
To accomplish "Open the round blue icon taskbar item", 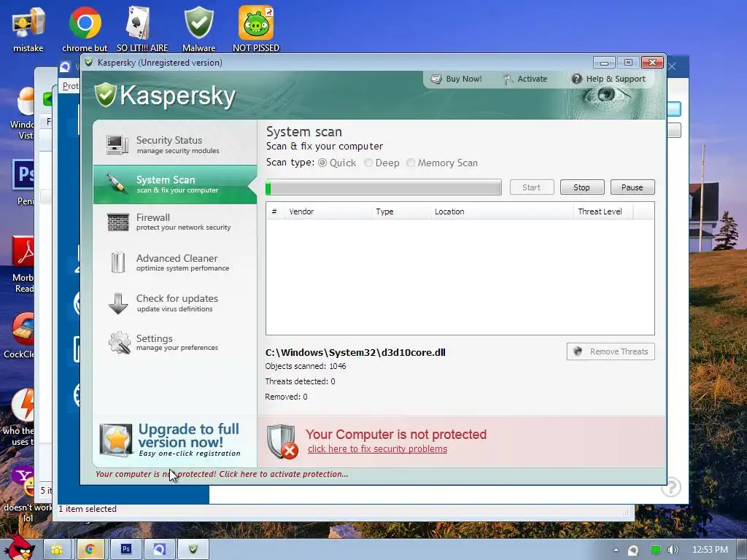I will coord(160,550).
